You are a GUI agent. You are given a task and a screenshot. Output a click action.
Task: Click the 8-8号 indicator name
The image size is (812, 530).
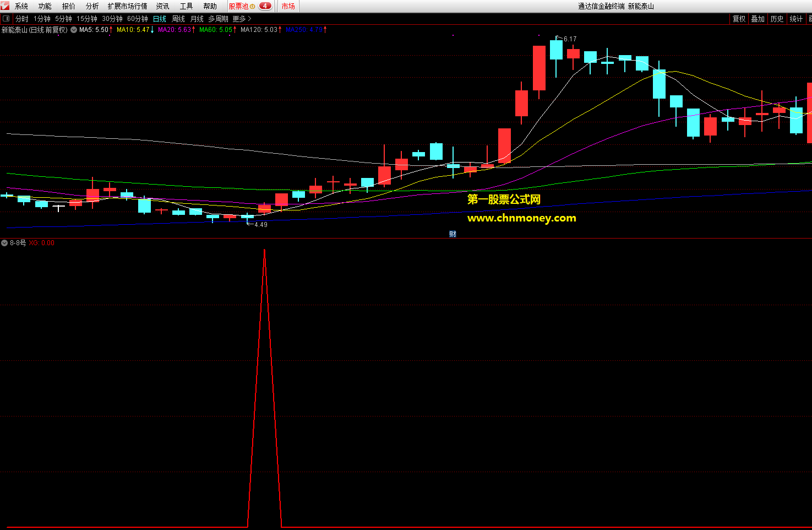pyautogui.click(x=18, y=243)
